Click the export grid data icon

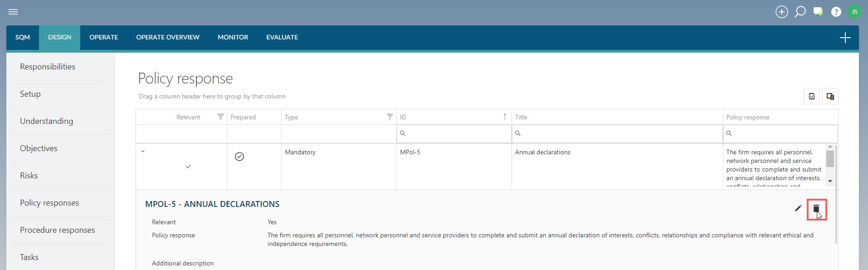812,96
